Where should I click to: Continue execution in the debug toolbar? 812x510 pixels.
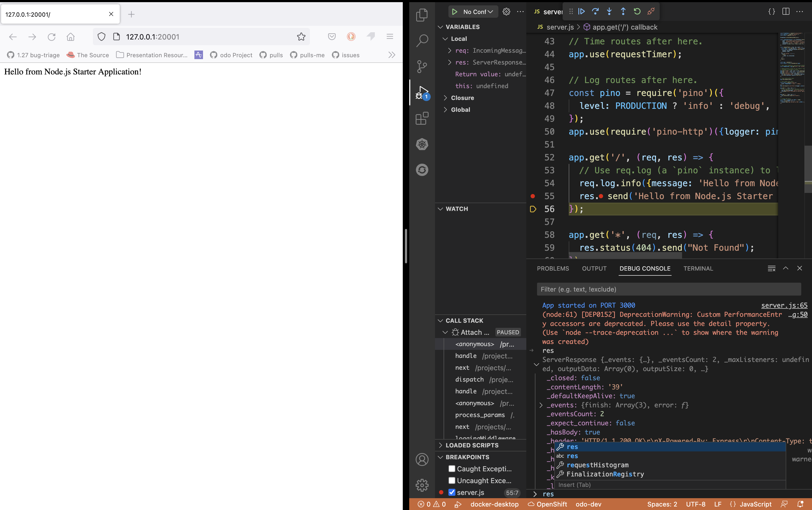581,11
